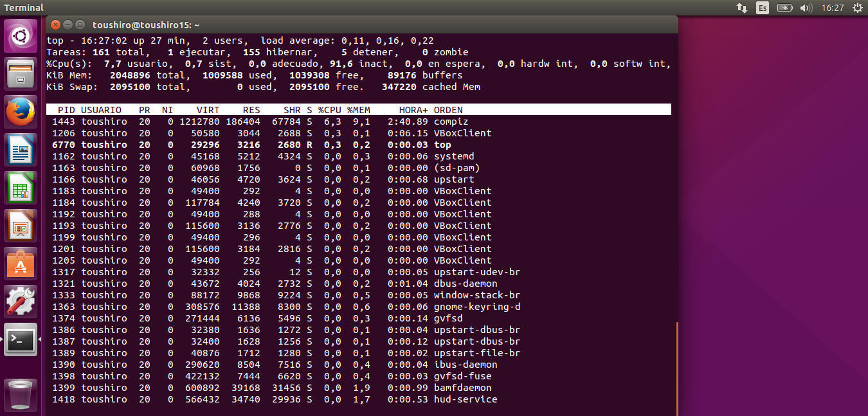This screenshot has height=416, width=868.
Task: Click the upstart-file-br process row
Action: [x=359, y=353]
